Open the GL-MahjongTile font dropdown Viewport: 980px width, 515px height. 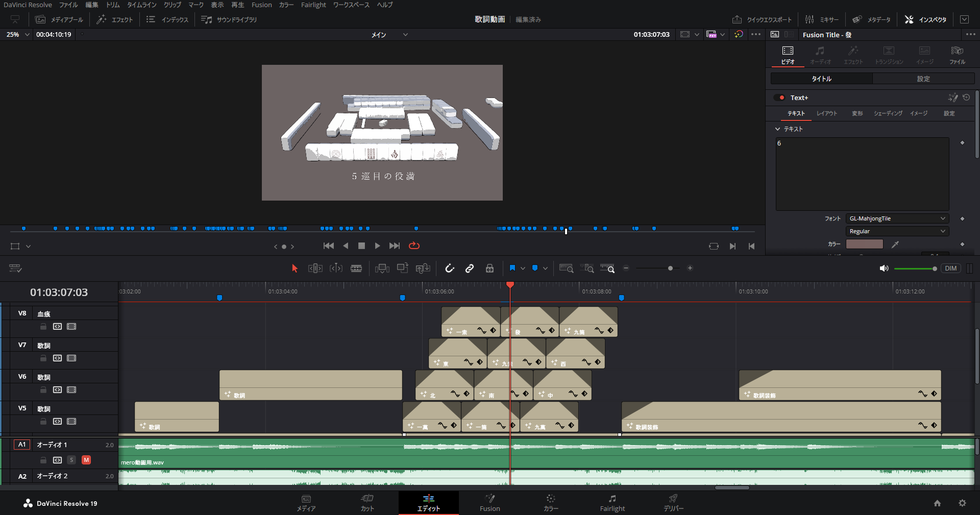click(897, 218)
